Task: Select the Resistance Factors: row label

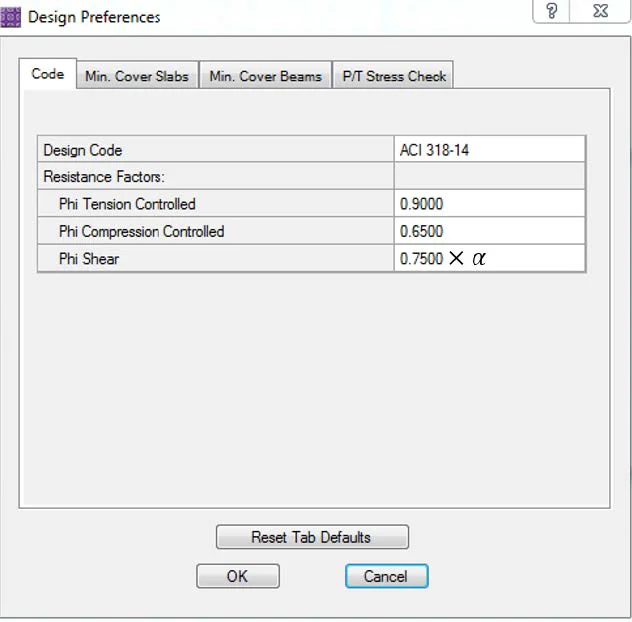Action: pos(216,177)
